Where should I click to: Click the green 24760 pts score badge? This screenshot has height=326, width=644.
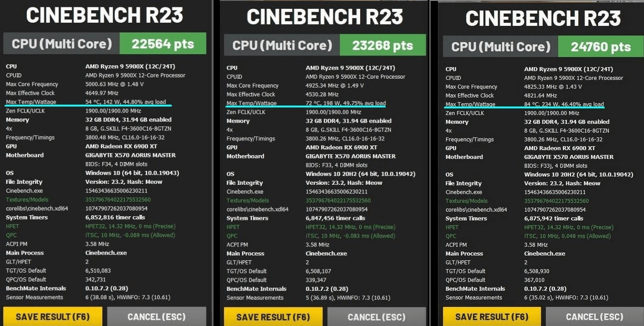pyautogui.click(x=600, y=47)
